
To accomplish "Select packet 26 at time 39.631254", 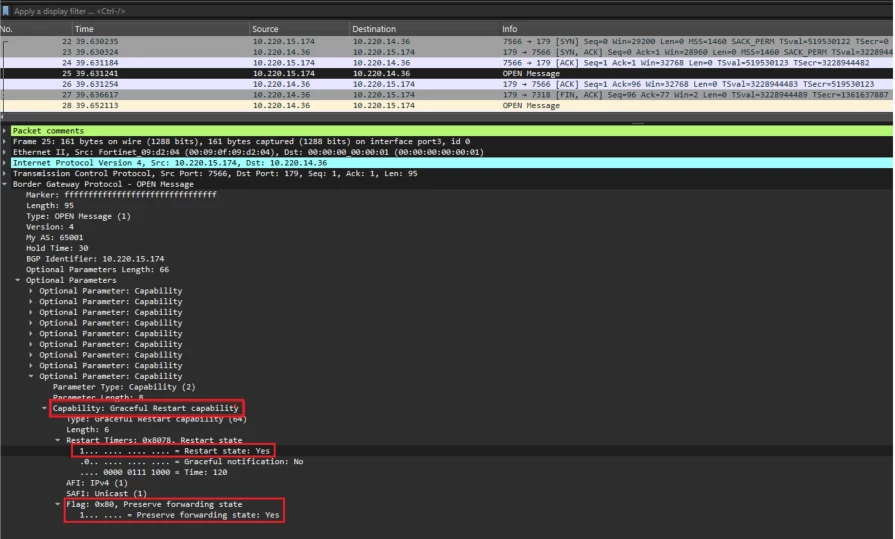I will pos(446,84).
